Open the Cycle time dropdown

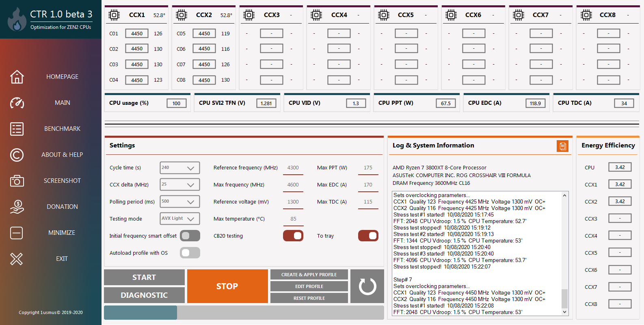coord(180,167)
